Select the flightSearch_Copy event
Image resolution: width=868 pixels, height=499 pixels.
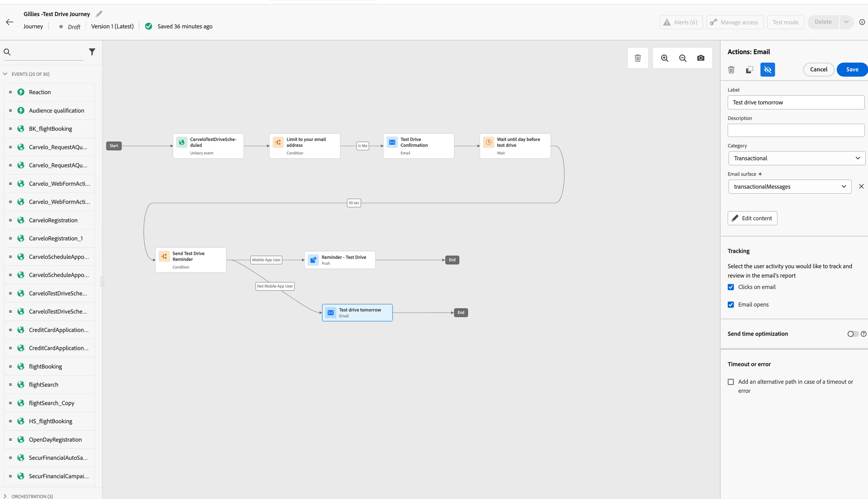click(50, 403)
